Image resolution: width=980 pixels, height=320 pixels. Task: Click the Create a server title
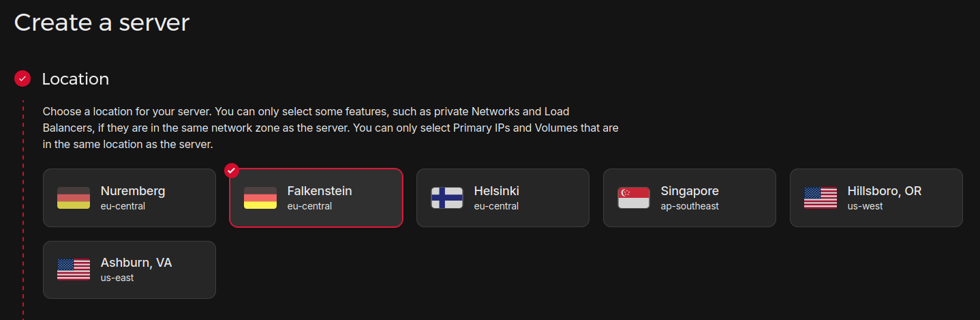pos(102,23)
